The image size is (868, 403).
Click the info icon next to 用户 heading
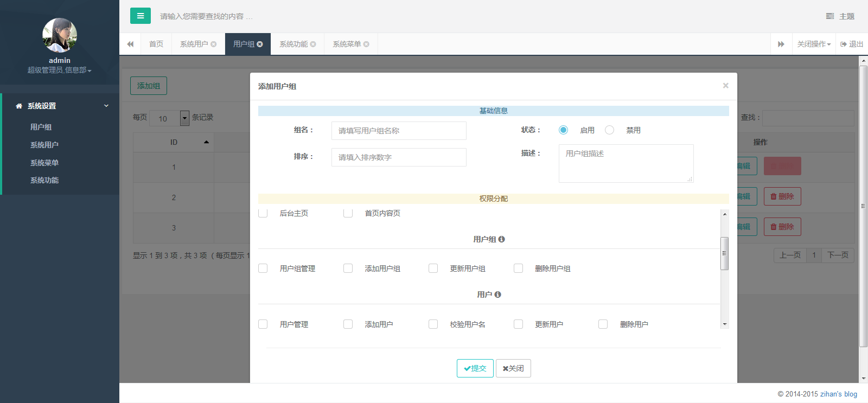[x=497, y=295]
